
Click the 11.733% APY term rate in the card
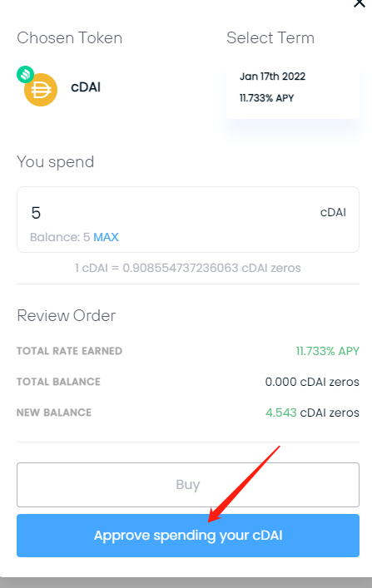coord(266,98)
